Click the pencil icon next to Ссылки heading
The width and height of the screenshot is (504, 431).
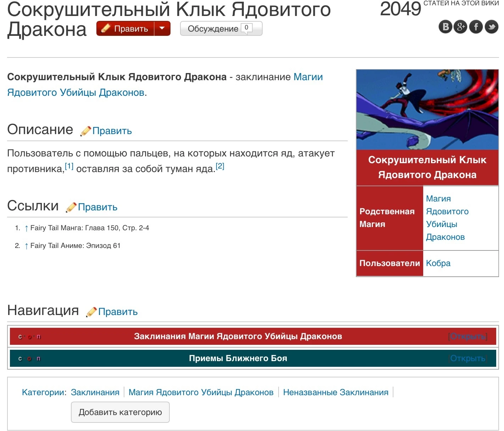tap(71, 207)
